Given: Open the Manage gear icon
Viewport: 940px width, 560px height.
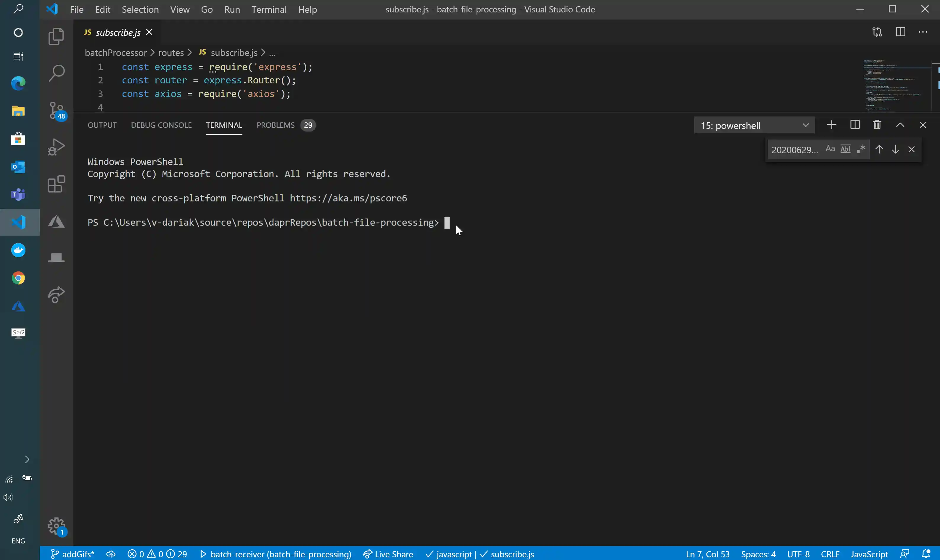Looking at the screenshot, I should pos(56,526).
